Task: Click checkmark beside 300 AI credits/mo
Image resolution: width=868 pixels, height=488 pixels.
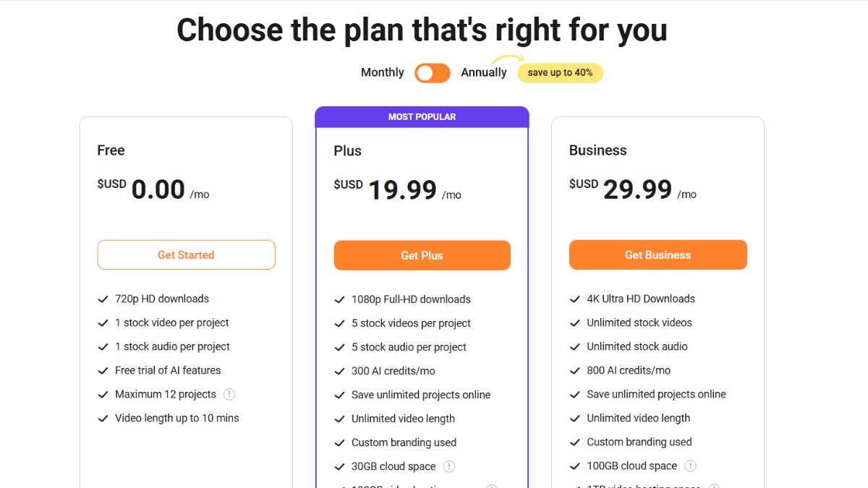Action: point(339,372)
